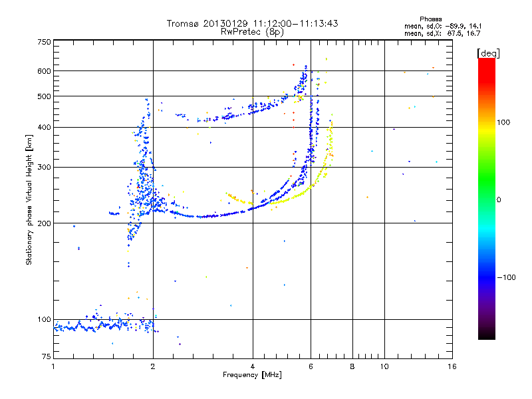Click the colorbar tick label '0'
The width and height of the screenshot is (532, 399).
pyautogui.click(x=499, y=200)
